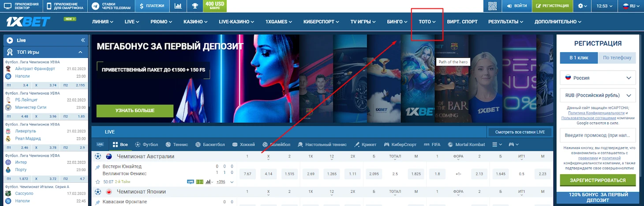
Task: Expand the gamepad esports dropdown
Action: pyautogui.click(x=514, y=145)
